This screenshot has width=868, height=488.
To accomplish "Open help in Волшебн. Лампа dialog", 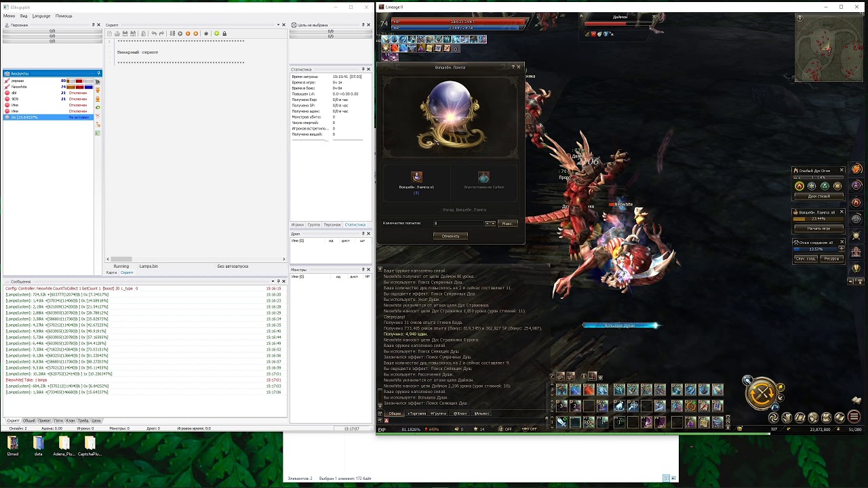I will pos(513,67).
